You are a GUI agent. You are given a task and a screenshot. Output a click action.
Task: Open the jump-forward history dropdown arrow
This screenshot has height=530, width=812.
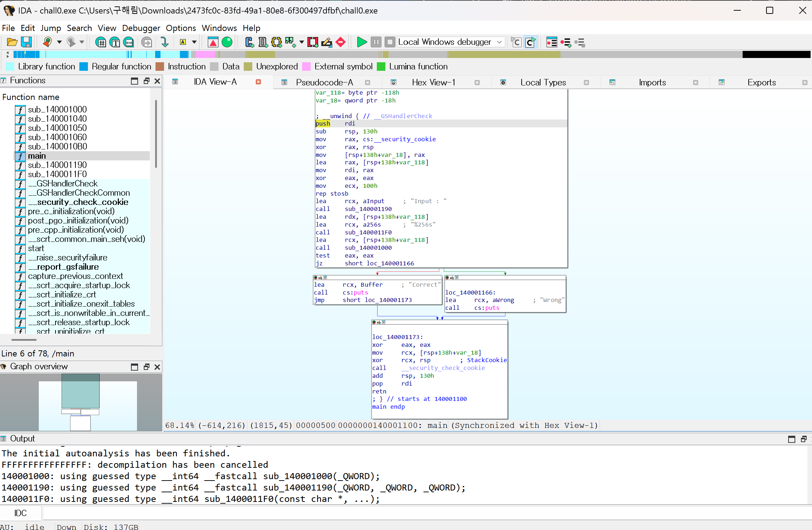point(82,42)
